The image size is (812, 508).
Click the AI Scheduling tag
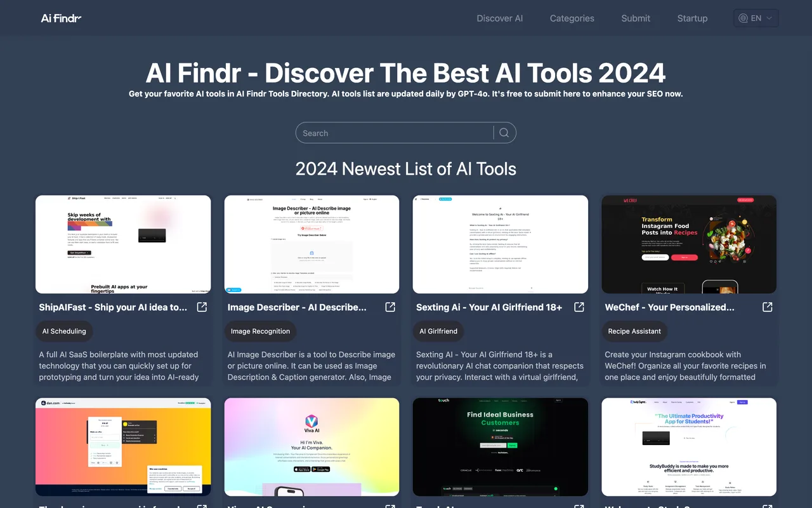point(64,331)
